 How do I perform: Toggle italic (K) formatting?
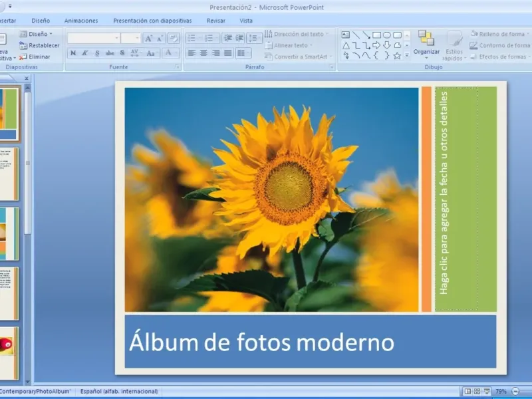tap(85, 53)
